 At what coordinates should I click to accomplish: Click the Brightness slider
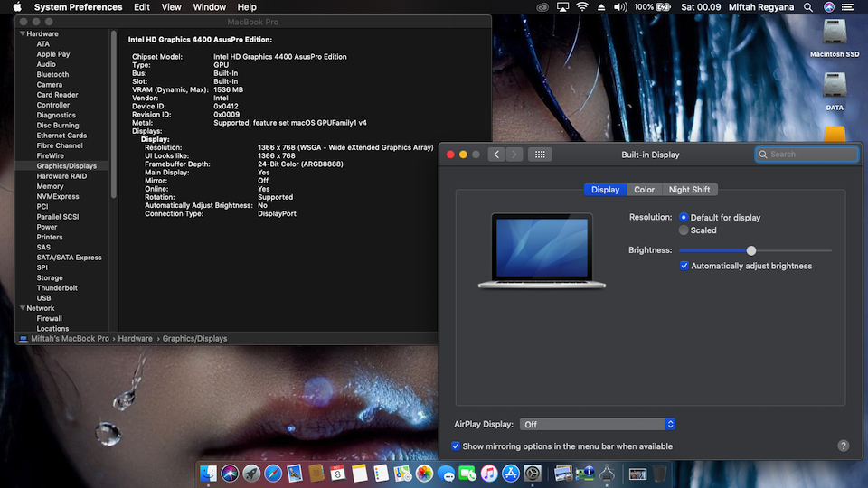[x=750, y=250]
